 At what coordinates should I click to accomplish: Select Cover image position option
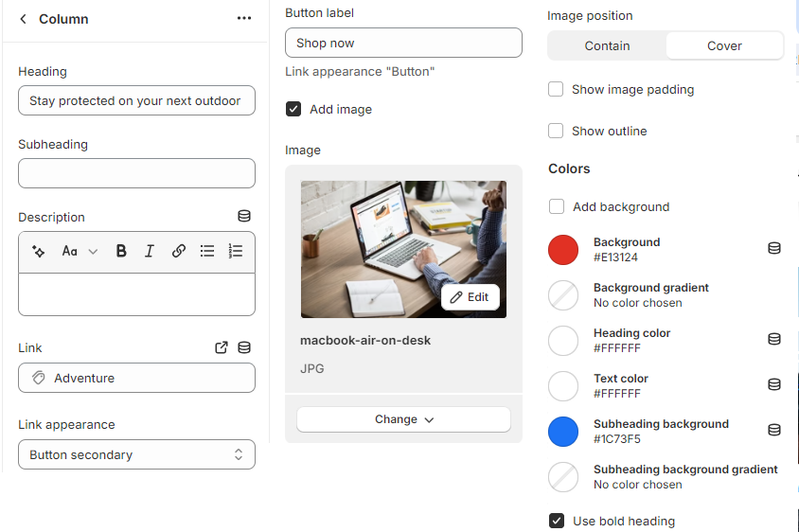(x=724, y=45)
